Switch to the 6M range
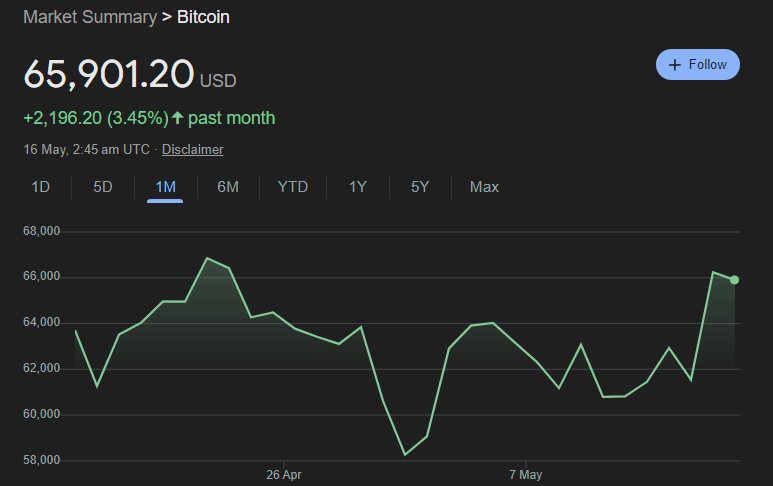 [228, 187]
